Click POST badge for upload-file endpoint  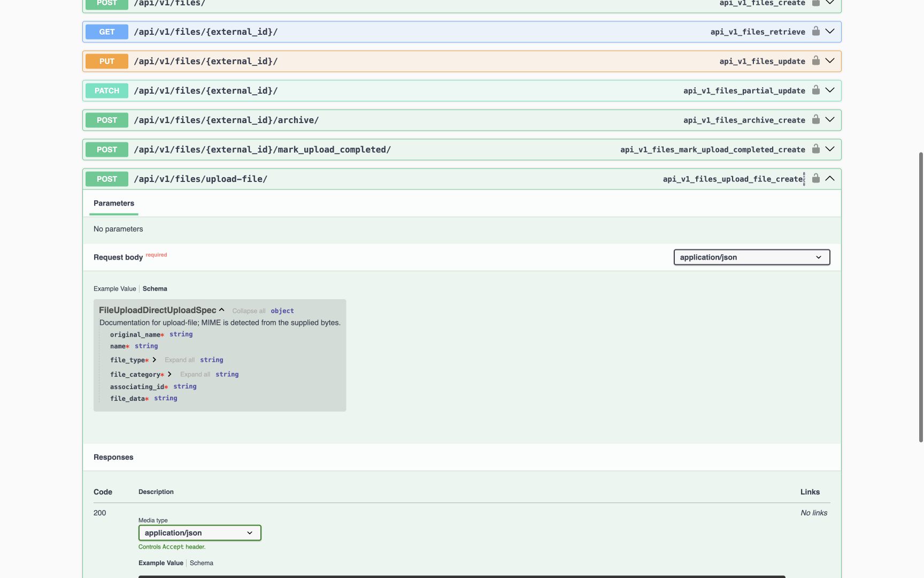pos(107,179)
